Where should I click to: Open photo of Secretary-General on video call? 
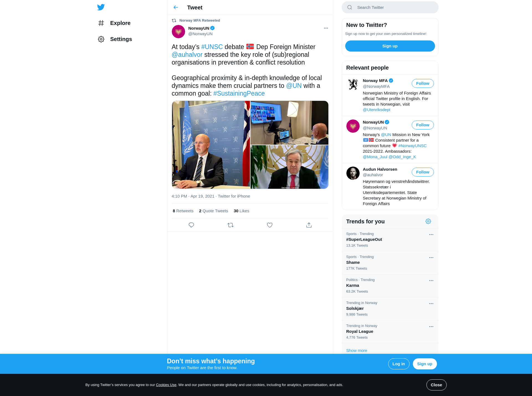289,167
